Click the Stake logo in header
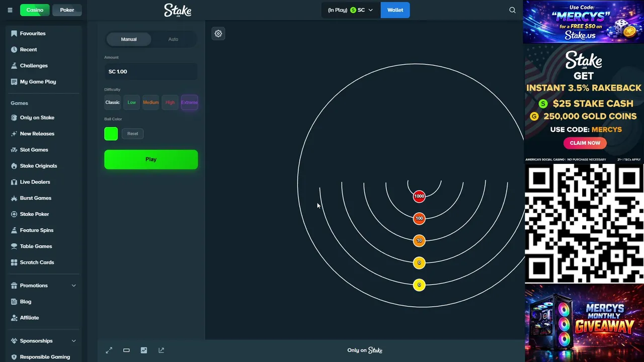The height and width of the screenshot is (362, 644). click(x=178, y=10)
